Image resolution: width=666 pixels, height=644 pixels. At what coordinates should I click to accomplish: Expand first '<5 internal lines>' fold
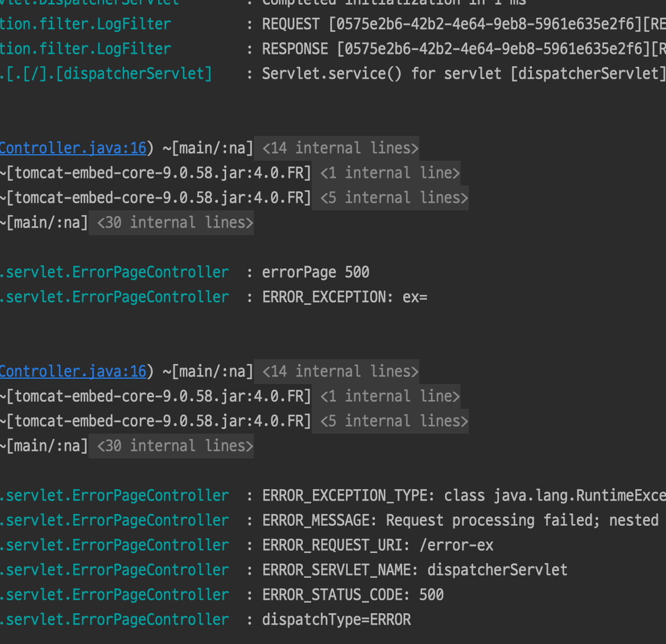[x=394, y=197]
